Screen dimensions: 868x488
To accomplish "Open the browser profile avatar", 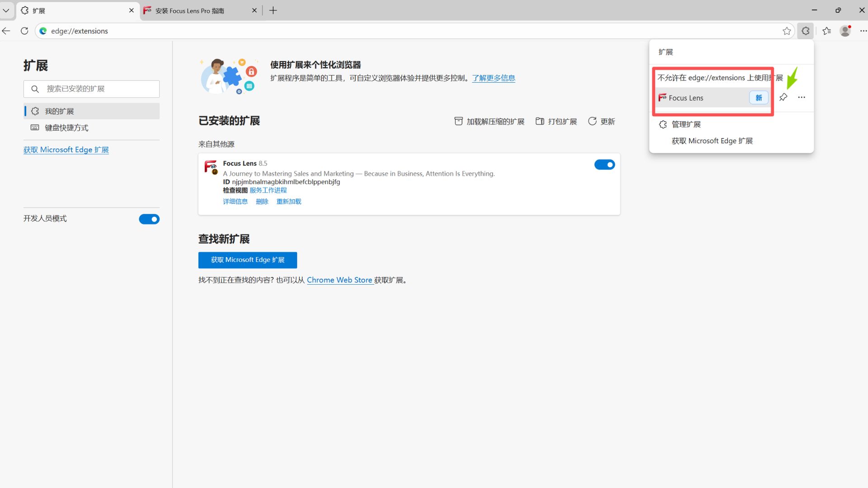I will [845, 31].
